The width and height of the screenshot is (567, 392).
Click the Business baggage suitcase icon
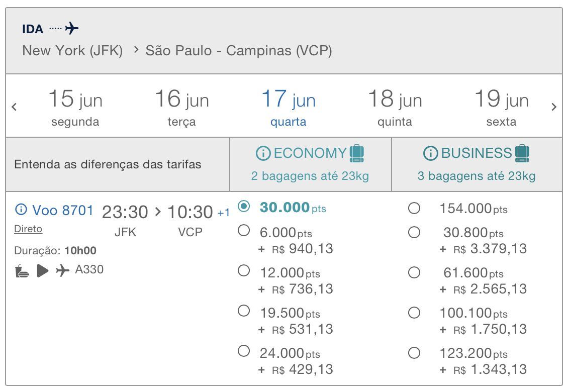click(522, 153)
